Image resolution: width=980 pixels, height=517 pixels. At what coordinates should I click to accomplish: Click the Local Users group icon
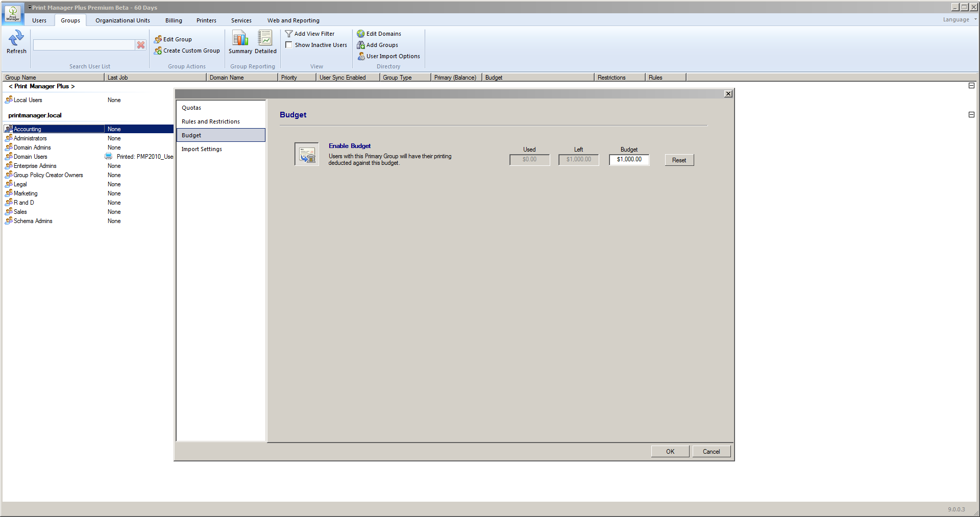[x=9, y=100]
